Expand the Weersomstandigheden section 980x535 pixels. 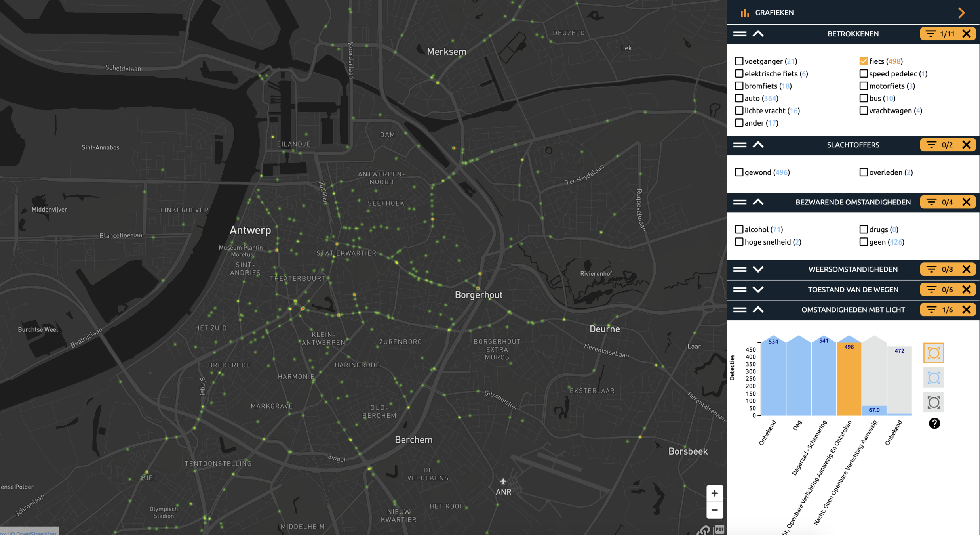(x=758, y=269)
